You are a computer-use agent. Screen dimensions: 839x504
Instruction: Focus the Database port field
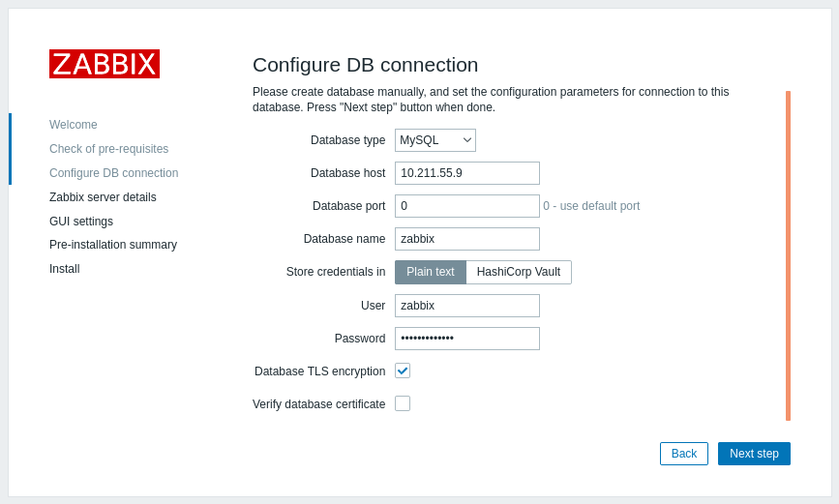click(467, 206)
